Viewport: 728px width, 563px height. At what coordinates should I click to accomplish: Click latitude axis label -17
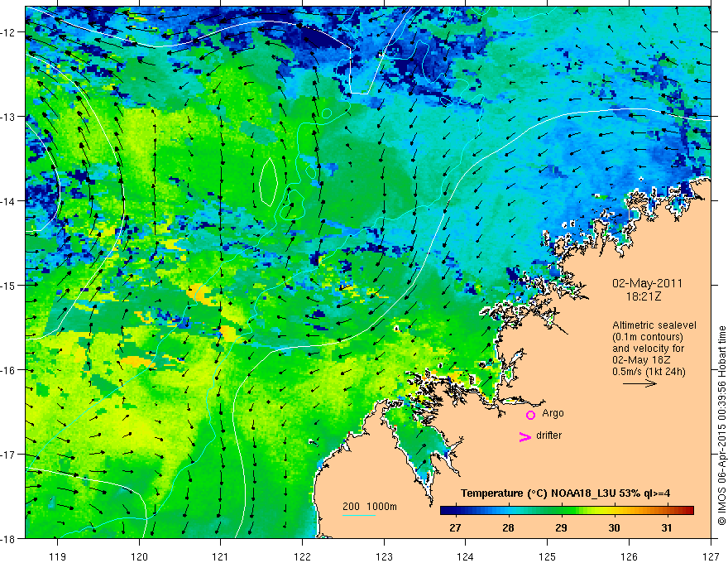(x=9, y=455)
